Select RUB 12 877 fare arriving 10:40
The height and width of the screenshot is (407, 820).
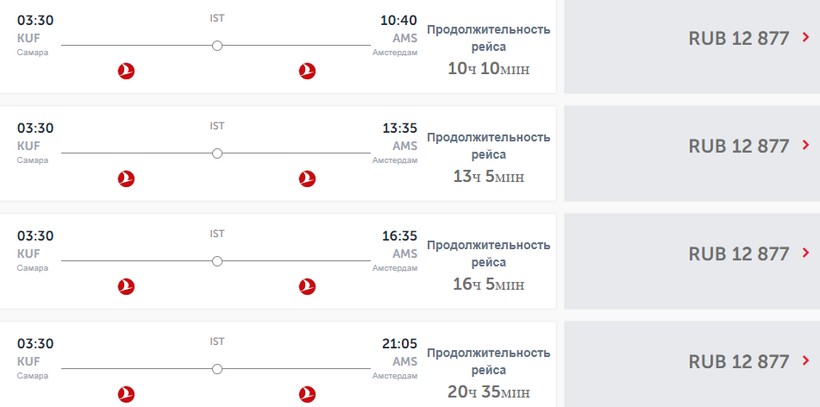pyautogui.click(x=739, y=39)
